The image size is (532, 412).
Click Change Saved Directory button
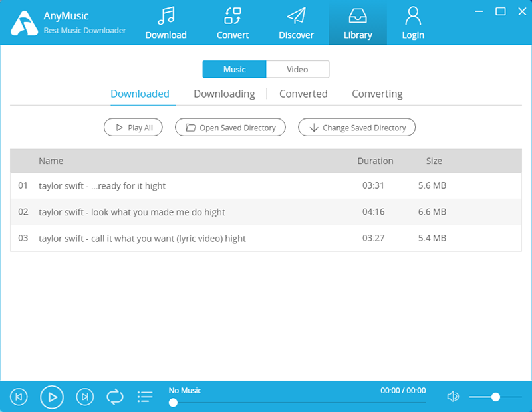coord(356,127)
